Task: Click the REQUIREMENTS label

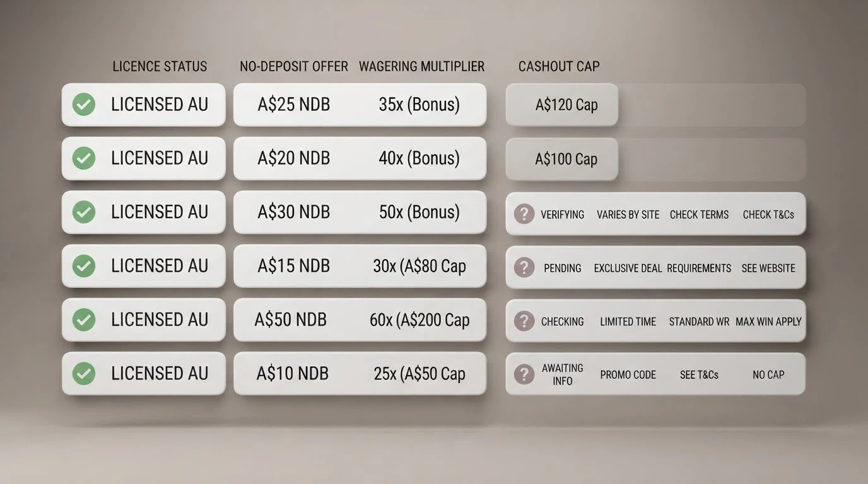Action: [x=699, y=268]
